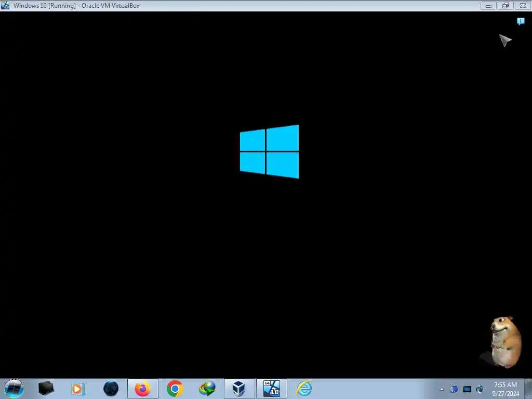Restore down the VirtualBox VM window

[x=506, y=5]
